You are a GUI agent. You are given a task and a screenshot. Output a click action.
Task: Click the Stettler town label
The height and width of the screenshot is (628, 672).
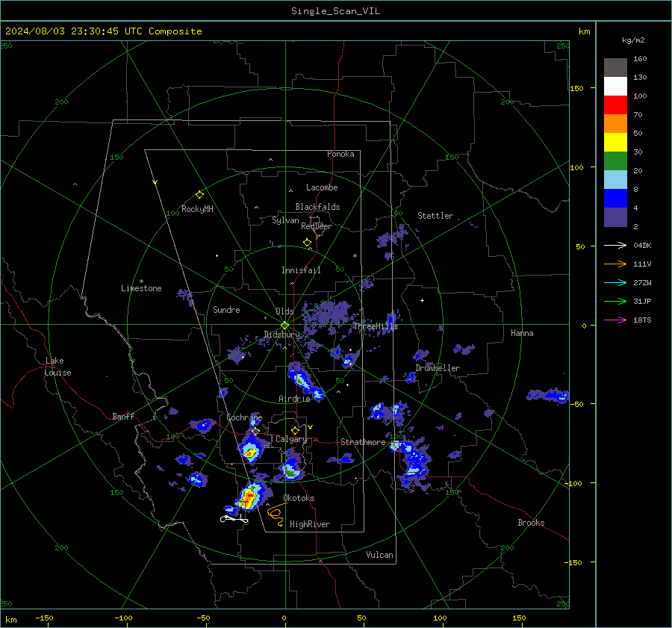[x=435, y=216]
